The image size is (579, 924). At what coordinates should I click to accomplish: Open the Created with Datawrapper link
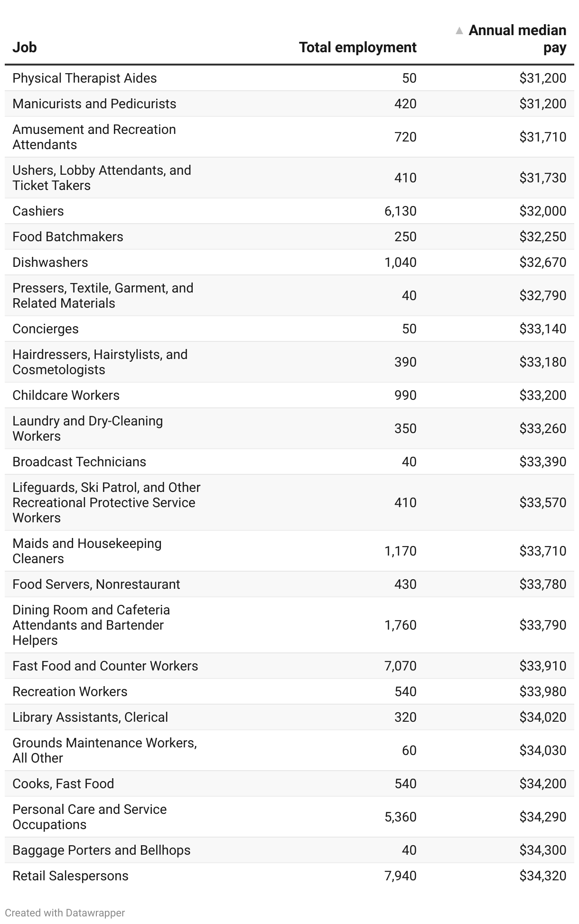(65, 913)
